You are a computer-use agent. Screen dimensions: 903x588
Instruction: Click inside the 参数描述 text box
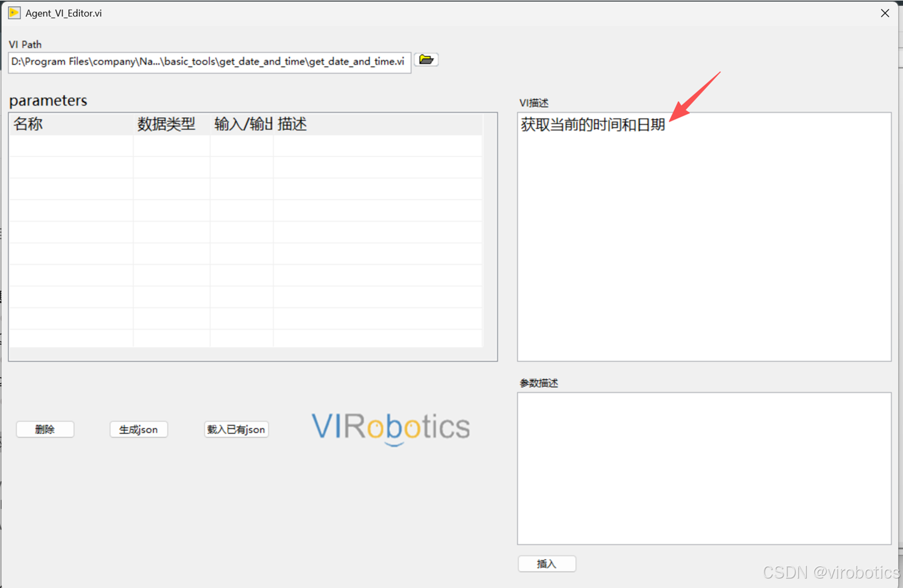pos(704,468)
